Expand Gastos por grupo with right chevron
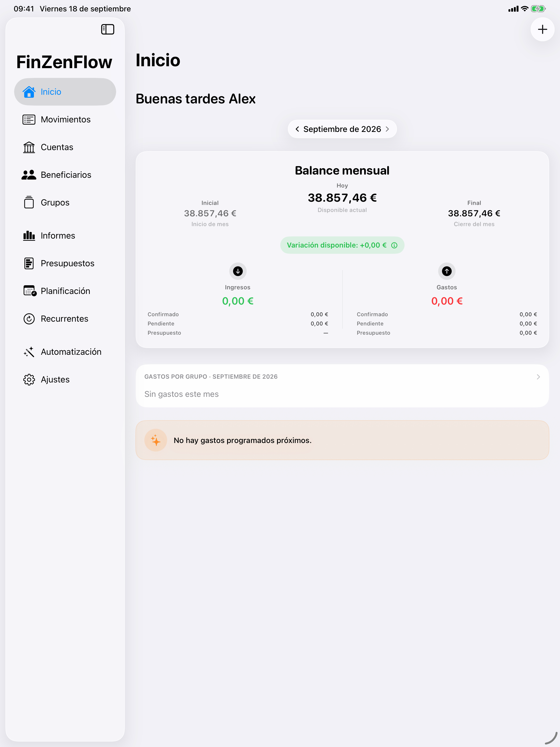Viewport: 560px width, 747px height. click(538, 377)
